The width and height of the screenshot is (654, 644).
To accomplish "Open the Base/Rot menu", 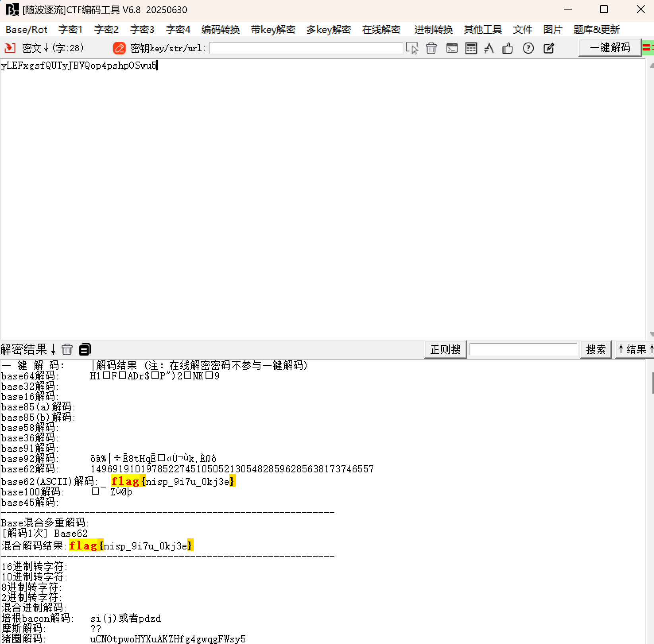I will tap(27, 30).
